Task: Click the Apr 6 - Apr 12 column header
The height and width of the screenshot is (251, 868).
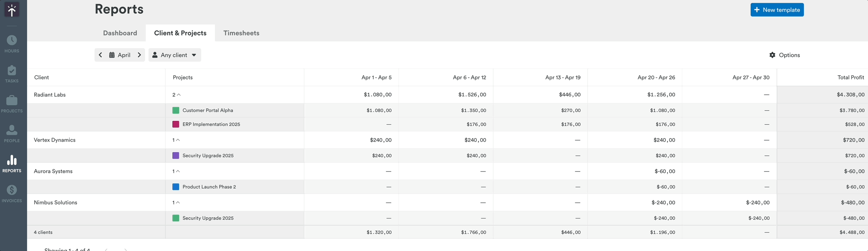Action: (x=470, y=77)
